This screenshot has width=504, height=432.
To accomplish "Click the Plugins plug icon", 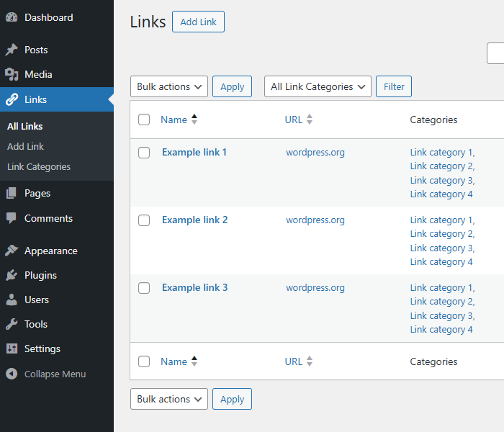I will (12, 275).
